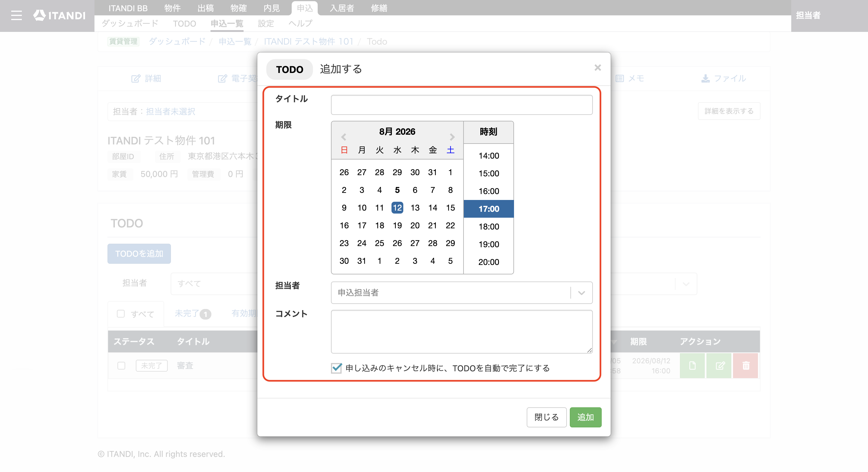Click the 賃貸管理 green label
Viewport: 868px width, 472px height.
pyautogui.click(x=123, y=41)
